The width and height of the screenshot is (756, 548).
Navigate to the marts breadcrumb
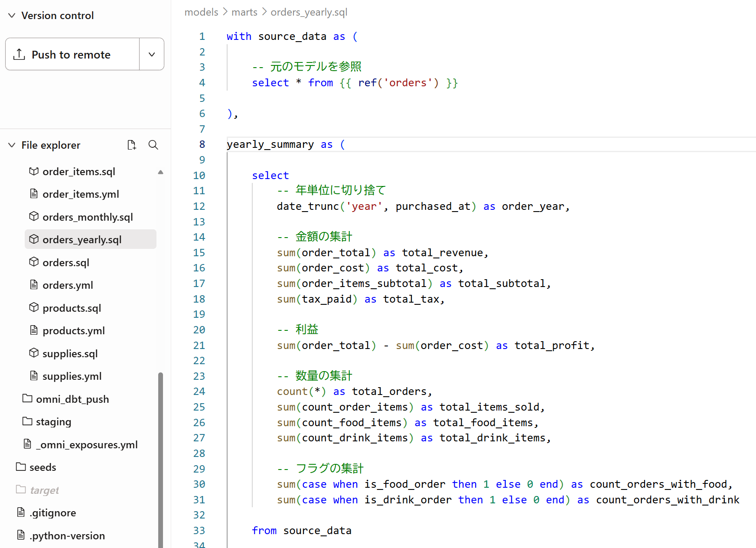click(244, 12)
